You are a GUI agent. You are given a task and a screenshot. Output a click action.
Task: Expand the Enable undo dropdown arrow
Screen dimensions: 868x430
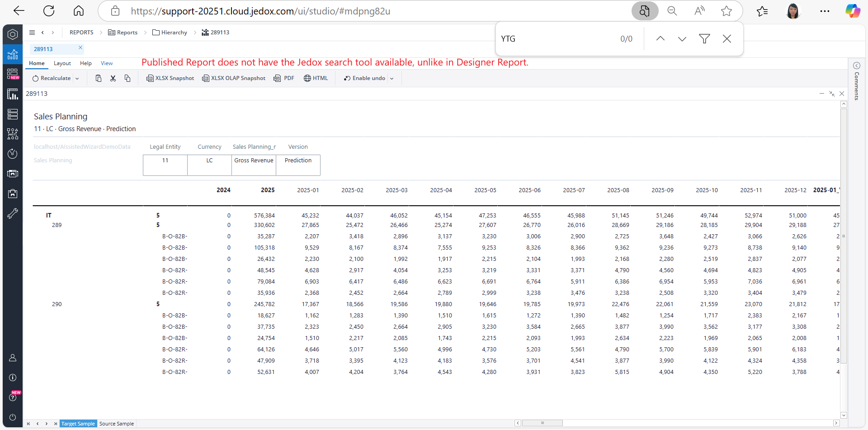pyautogui.click(x=392, y=79)
